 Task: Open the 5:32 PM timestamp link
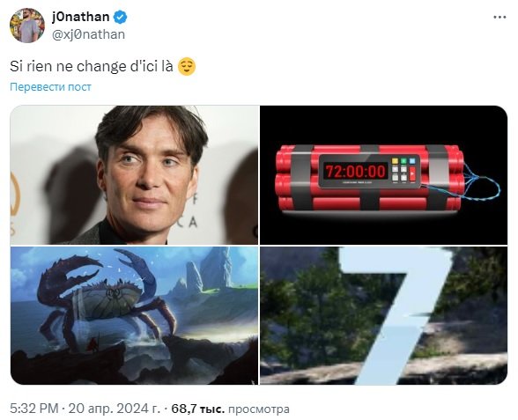(x=34, y=409)
